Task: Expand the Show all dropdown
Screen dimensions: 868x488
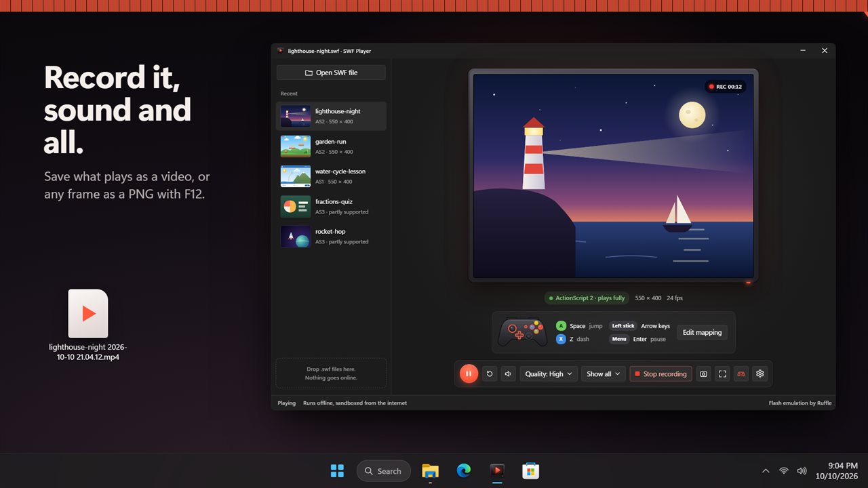Action: [x=603, y=373]
